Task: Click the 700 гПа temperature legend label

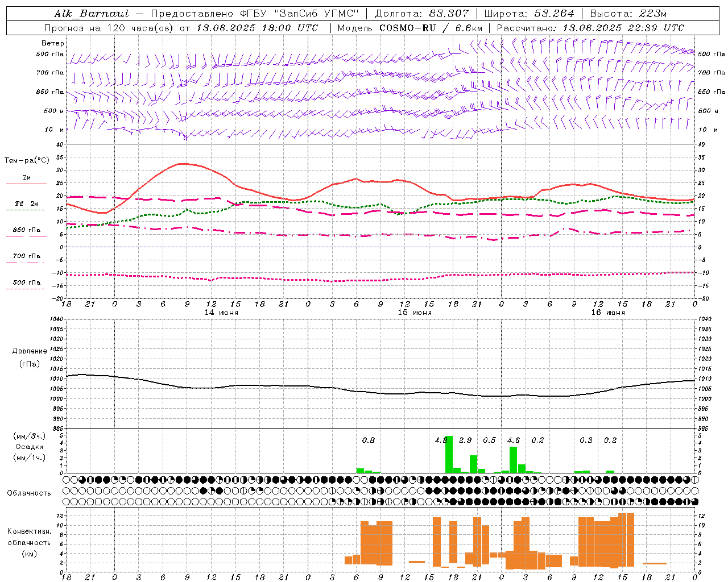Action: pyautogui.click(x=27, y=256)
